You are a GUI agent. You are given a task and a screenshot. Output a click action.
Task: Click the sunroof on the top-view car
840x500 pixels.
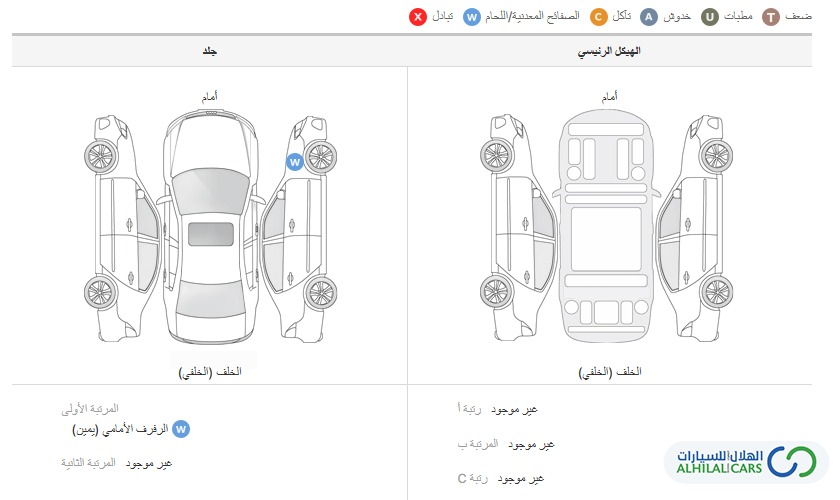tap(211, 234)
